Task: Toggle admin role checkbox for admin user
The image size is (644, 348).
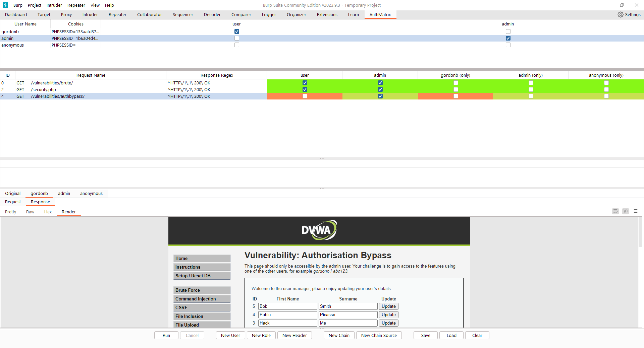Action: coord(508,38)
